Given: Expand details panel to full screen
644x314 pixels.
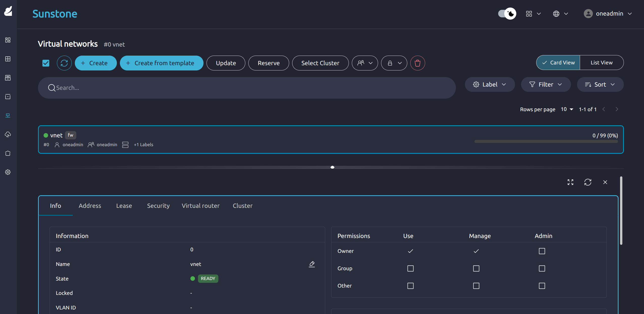Looking at the screenshot, I should click(570, 182).
